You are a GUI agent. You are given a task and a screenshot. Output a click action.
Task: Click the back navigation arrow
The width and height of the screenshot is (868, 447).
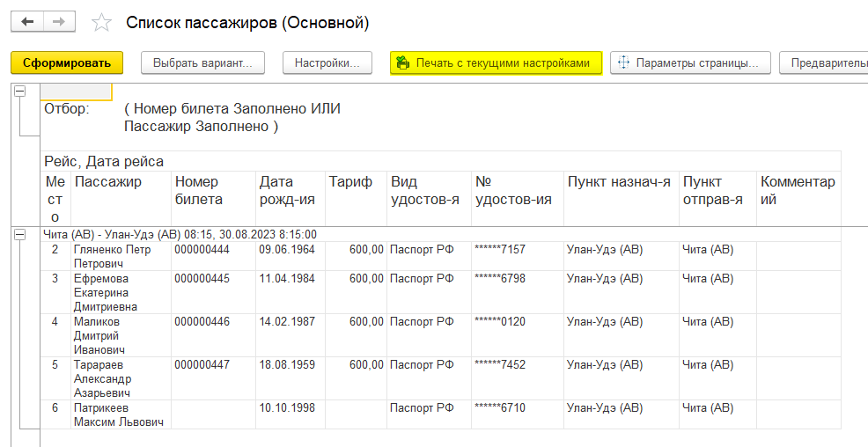[26, 22]
